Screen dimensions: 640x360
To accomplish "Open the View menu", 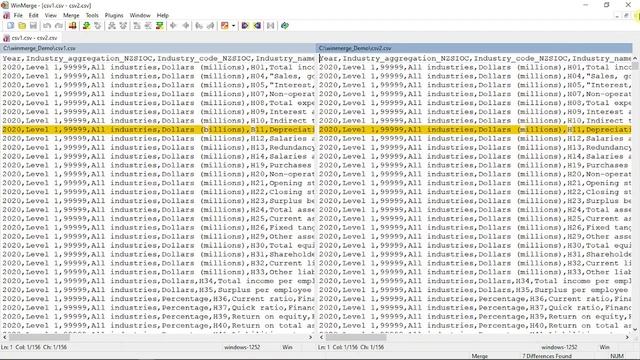I will (51, 16).
